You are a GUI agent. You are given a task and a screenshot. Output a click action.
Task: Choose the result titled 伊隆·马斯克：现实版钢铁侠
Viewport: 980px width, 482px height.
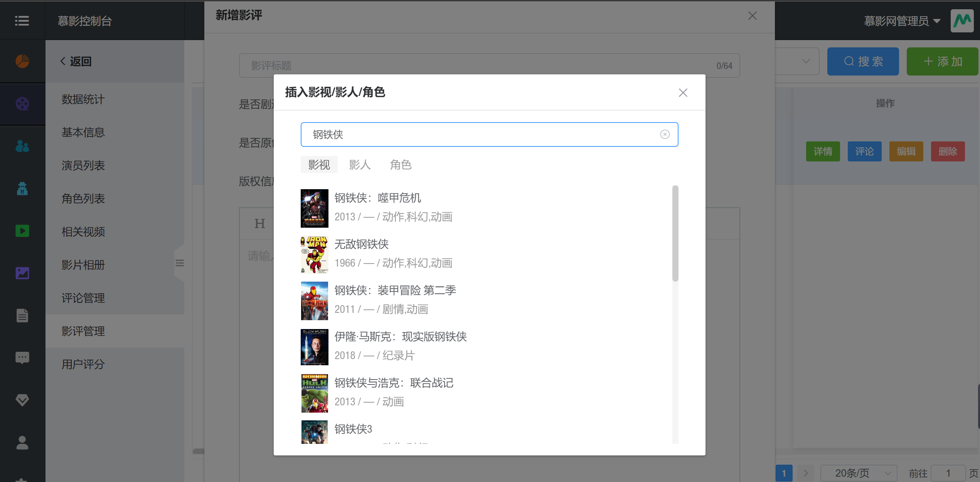point(401,336)
